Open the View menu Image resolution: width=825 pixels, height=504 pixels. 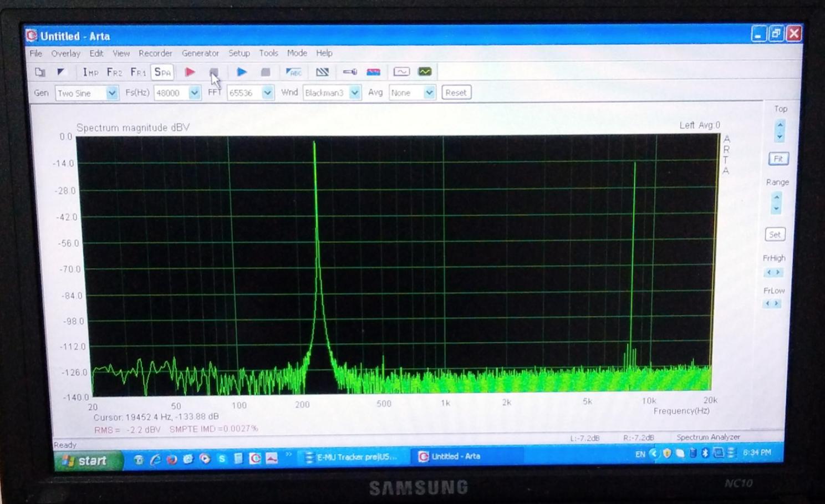pos(121,53)
